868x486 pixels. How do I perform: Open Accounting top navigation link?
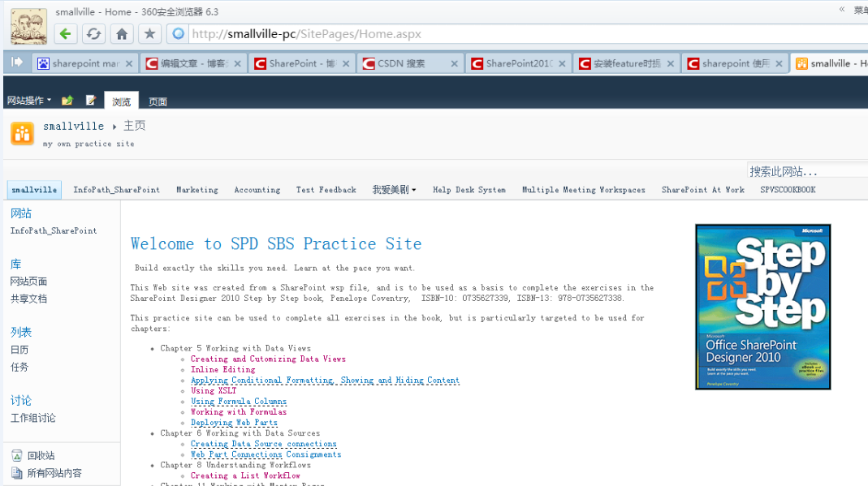pos(257,190)
